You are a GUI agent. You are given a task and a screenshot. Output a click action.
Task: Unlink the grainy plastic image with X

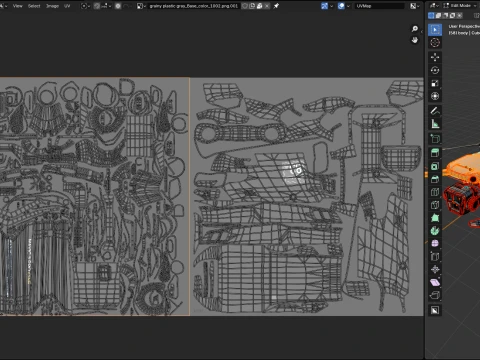click(x=267, y=6)
